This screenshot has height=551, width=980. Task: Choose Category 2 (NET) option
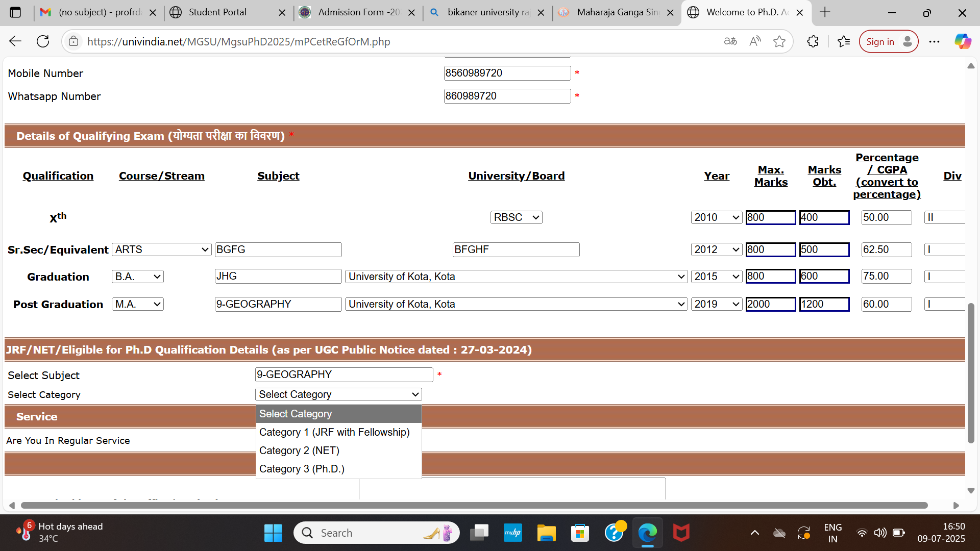(x=299, y=450)
